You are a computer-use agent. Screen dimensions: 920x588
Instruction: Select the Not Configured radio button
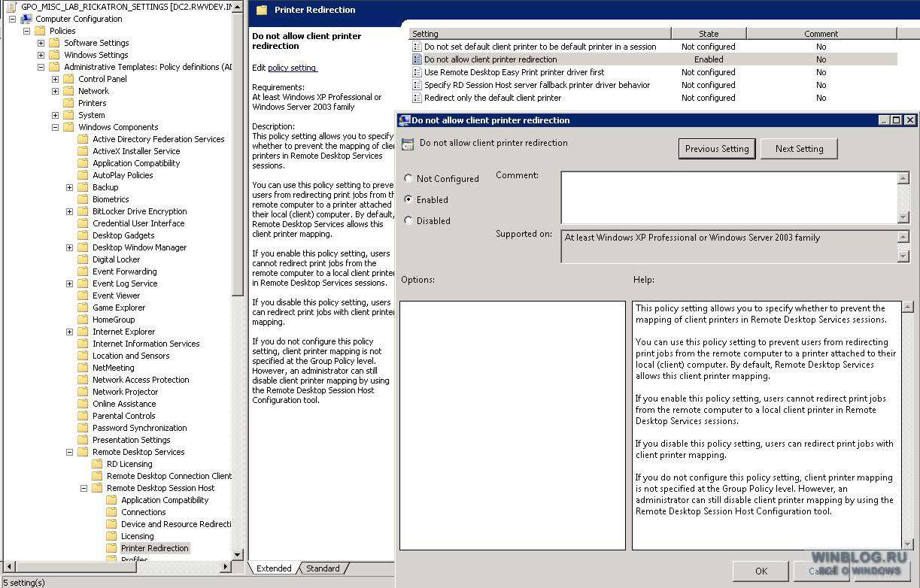click(408, 179)
